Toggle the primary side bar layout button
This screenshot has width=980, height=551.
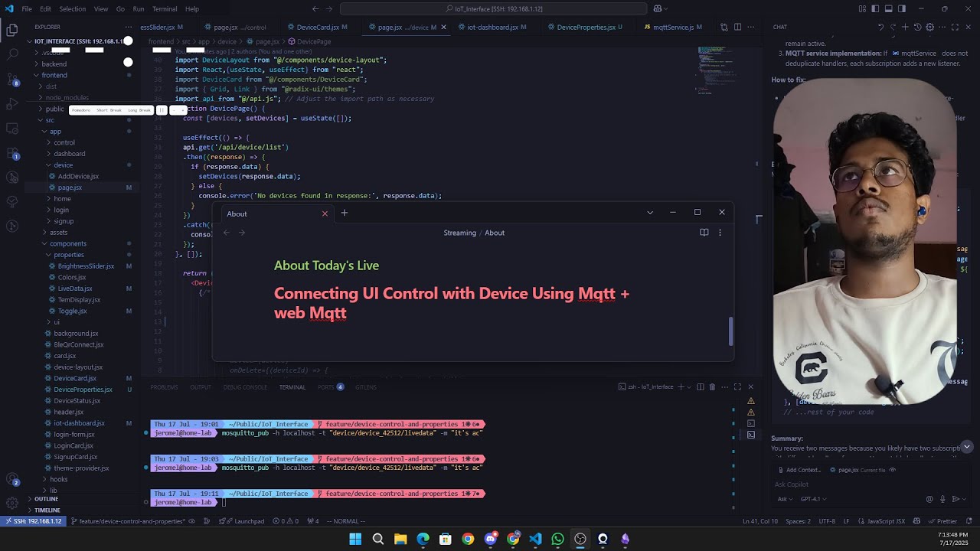[876, 9]
